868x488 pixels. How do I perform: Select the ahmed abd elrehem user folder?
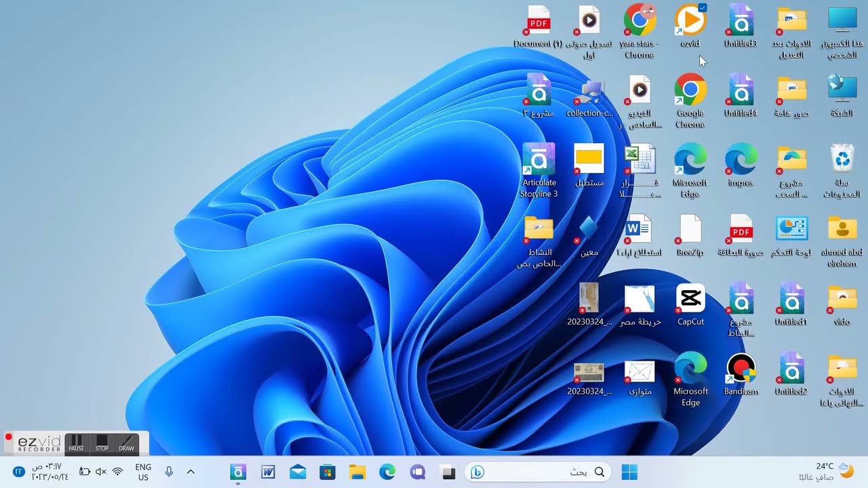pos(842,241)
